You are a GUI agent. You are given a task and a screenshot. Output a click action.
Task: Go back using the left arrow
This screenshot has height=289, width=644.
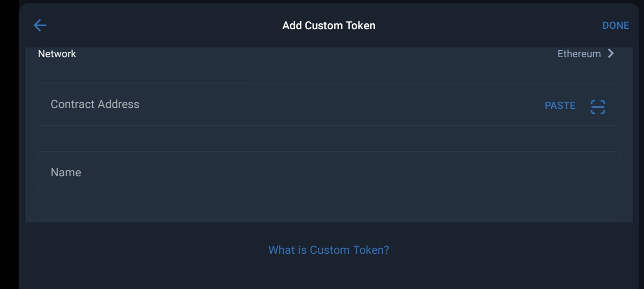(x=40, y=25)
